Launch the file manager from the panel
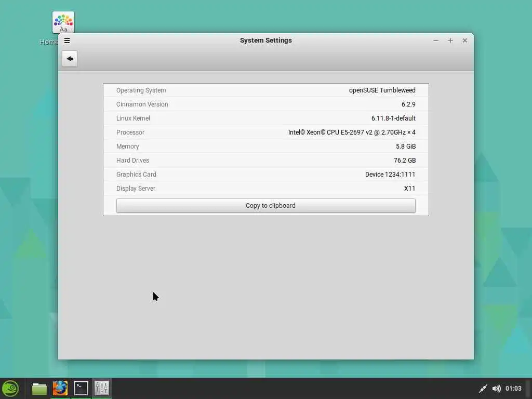This screenshot has width=532, height=399. coord(39,389)
